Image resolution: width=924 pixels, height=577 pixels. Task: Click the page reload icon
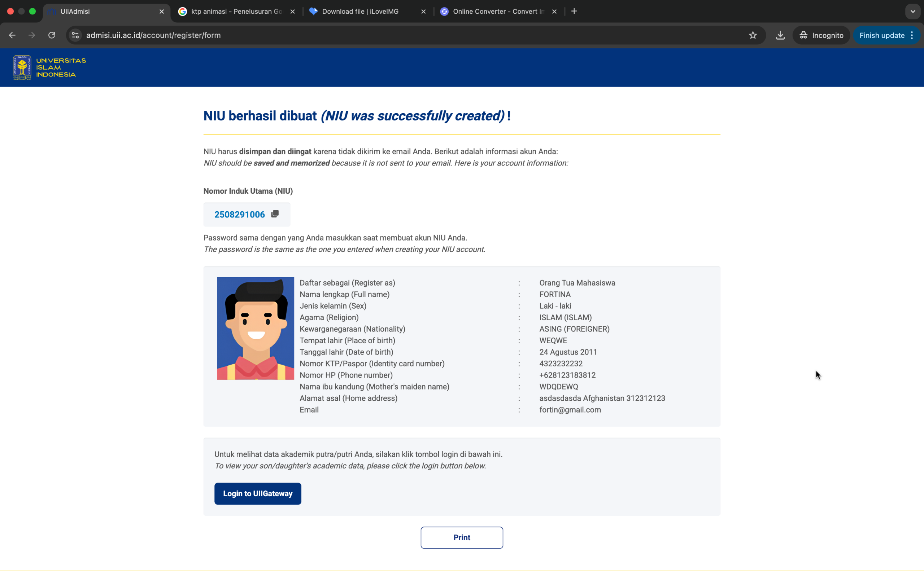click(52, 35)
